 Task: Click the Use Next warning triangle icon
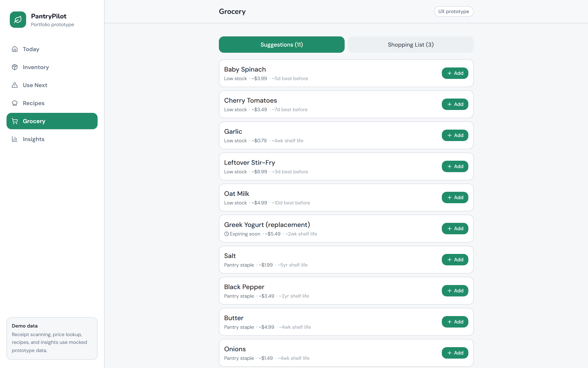14,85
